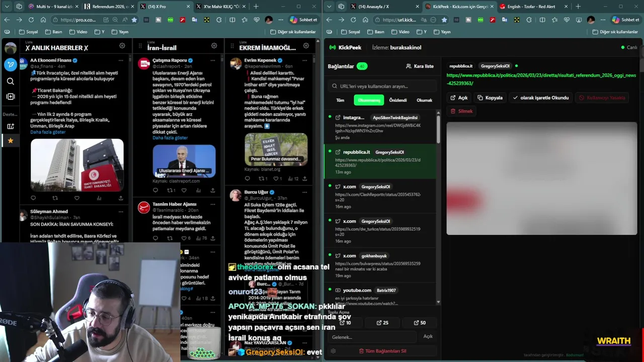The width and height of the screenshot is (644, 362).
Task: Select the Önizlendi filter
Action: click(398, 100)
